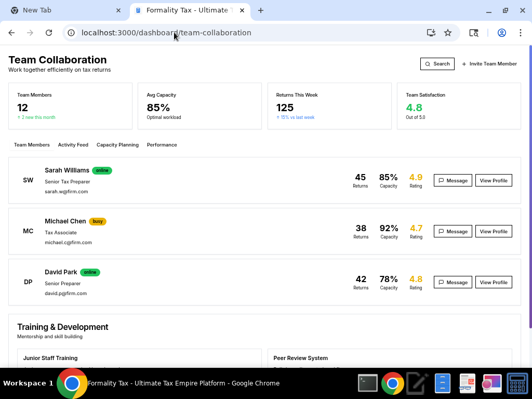Open new tab with plus icon
The image size is (532, 399).
pos(261,10)
